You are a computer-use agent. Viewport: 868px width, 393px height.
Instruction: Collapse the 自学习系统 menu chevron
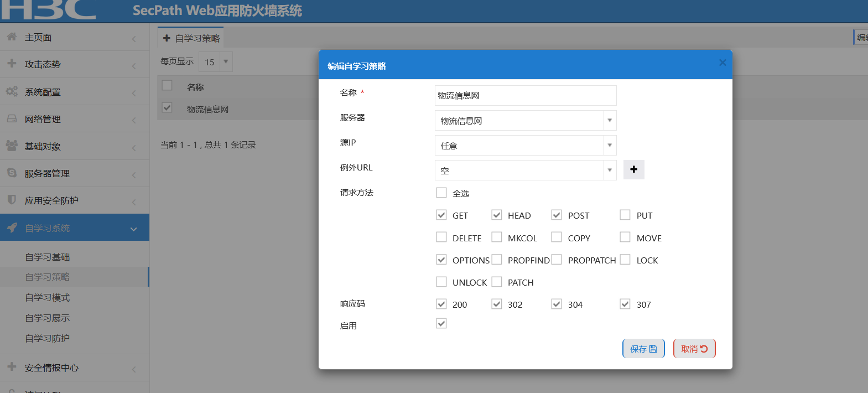coord(133,229)
